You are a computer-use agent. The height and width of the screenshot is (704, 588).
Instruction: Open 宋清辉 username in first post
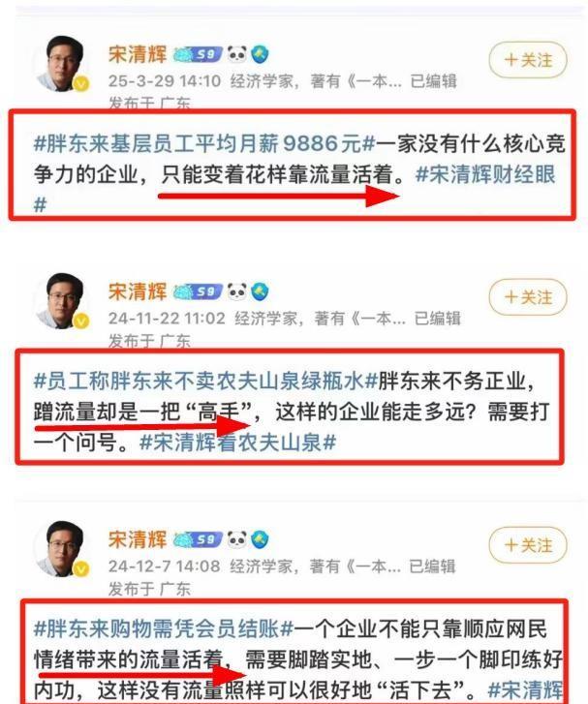point(138,54)
